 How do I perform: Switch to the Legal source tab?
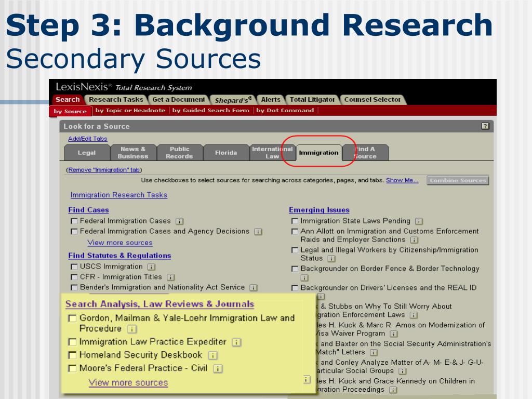[x=87, y=153]
